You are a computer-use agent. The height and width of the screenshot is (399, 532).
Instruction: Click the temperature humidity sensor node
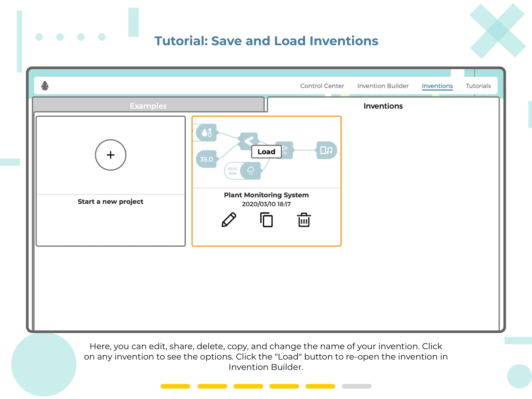[x=207, y=133]
